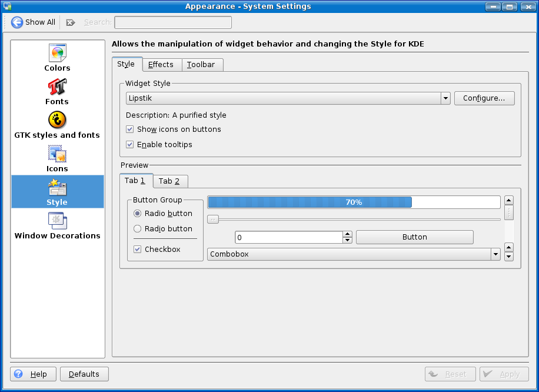Select the second Radio button option
This screenshot has width=539, height=392.
tap(138, 229)
